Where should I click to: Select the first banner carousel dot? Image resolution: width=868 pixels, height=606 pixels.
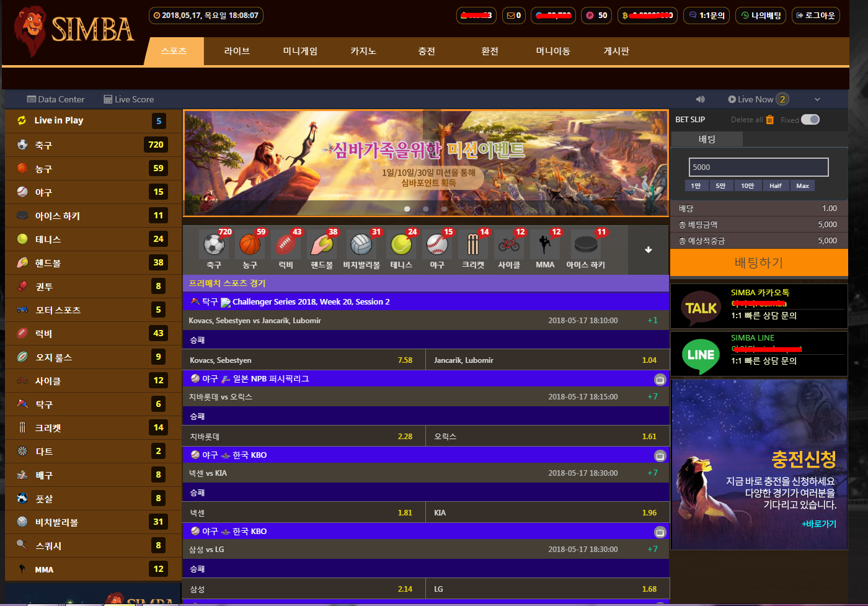[x=407, y=209]
